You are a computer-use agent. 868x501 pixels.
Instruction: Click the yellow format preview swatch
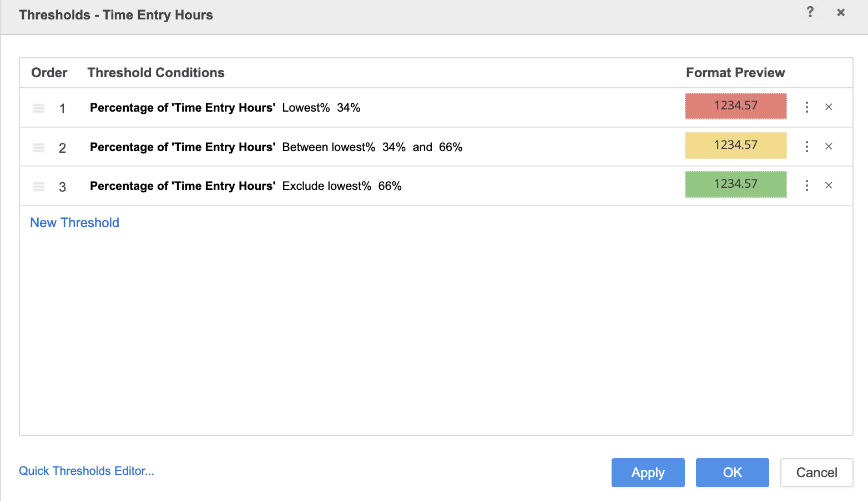[735, 145]
